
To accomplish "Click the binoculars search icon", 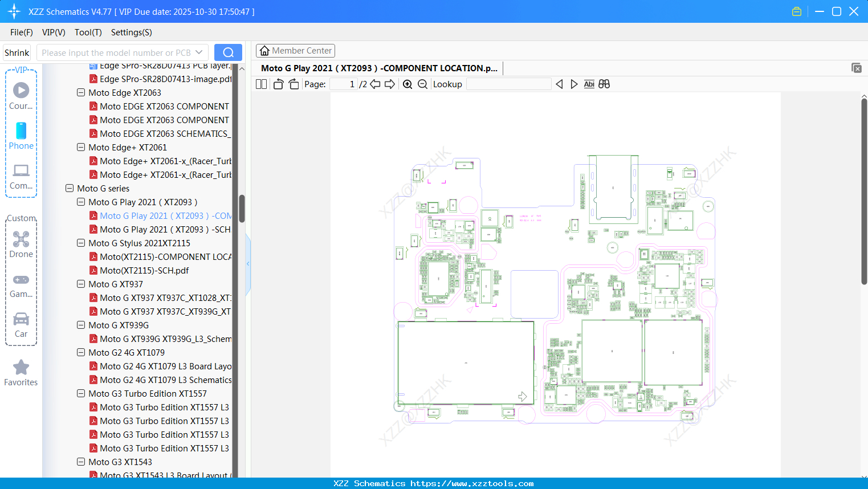I will [604, 84].
